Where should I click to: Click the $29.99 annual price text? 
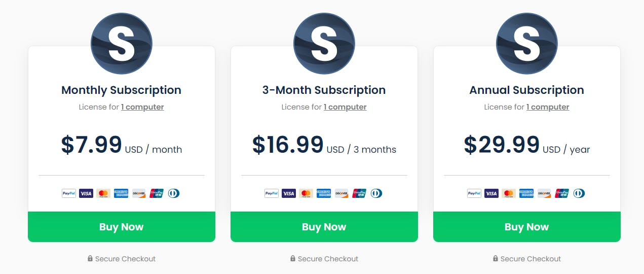click(x=502, y=145)
